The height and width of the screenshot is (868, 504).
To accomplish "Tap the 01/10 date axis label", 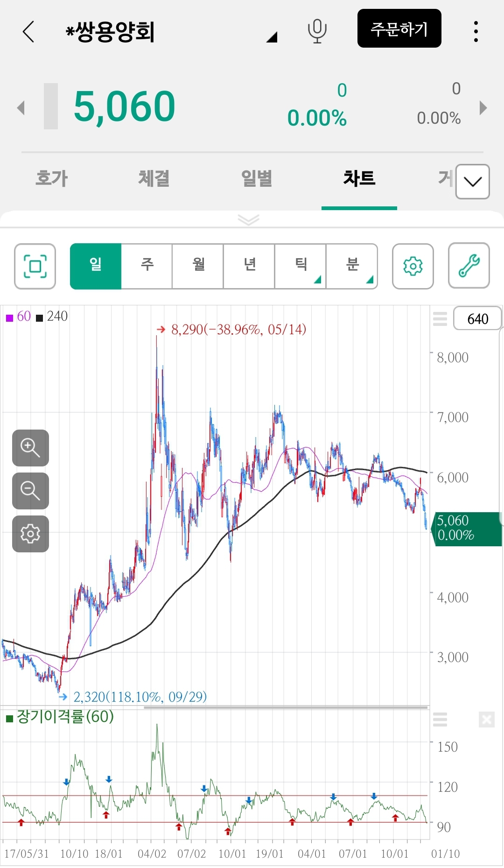I will (445, 854).
